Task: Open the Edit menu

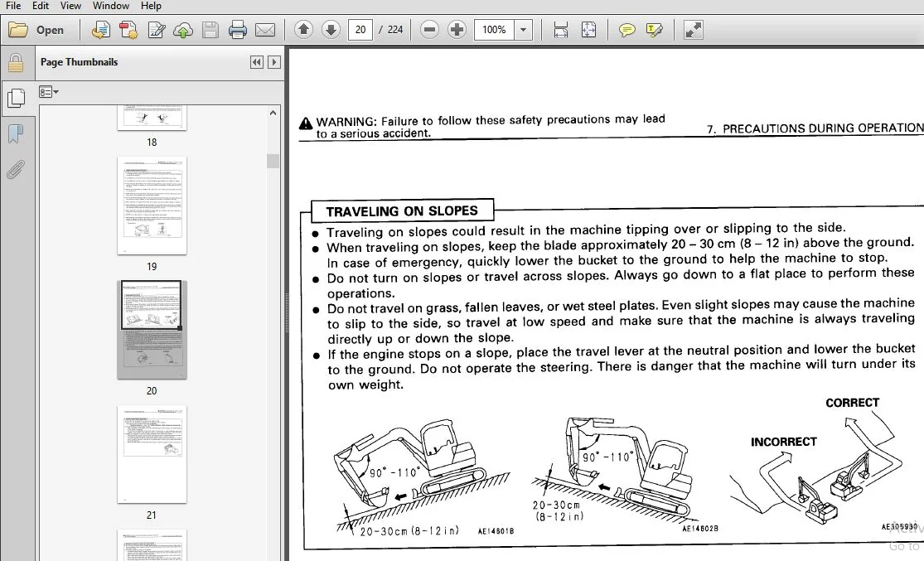Action: [41, 6]
